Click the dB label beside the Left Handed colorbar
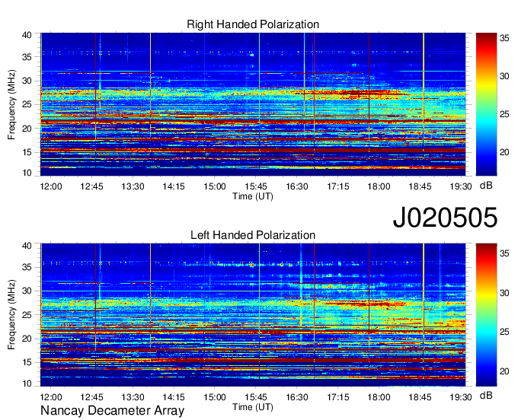 [486, 395]
